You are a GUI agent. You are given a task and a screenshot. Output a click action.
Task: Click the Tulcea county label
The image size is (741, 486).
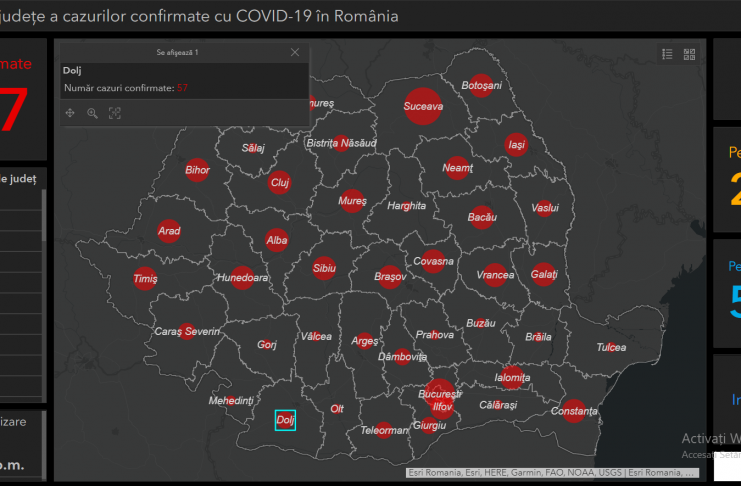point(611,347)
